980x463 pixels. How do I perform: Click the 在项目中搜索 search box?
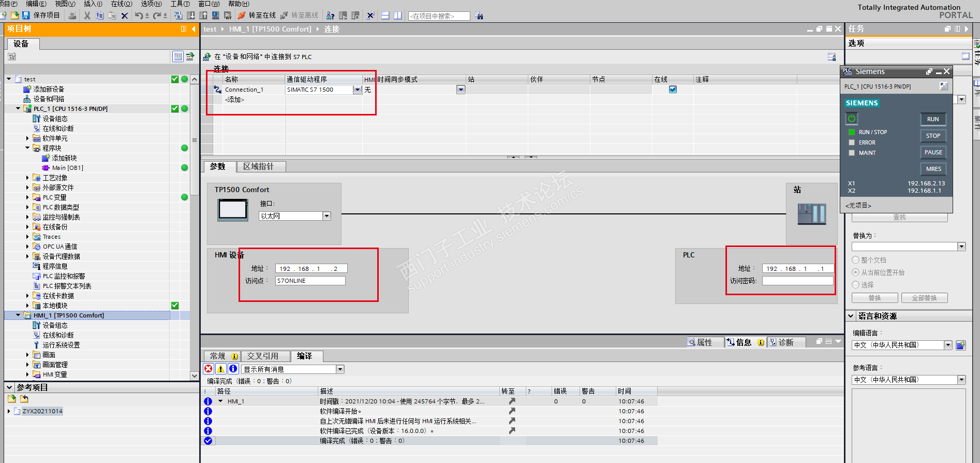point(439,16)
